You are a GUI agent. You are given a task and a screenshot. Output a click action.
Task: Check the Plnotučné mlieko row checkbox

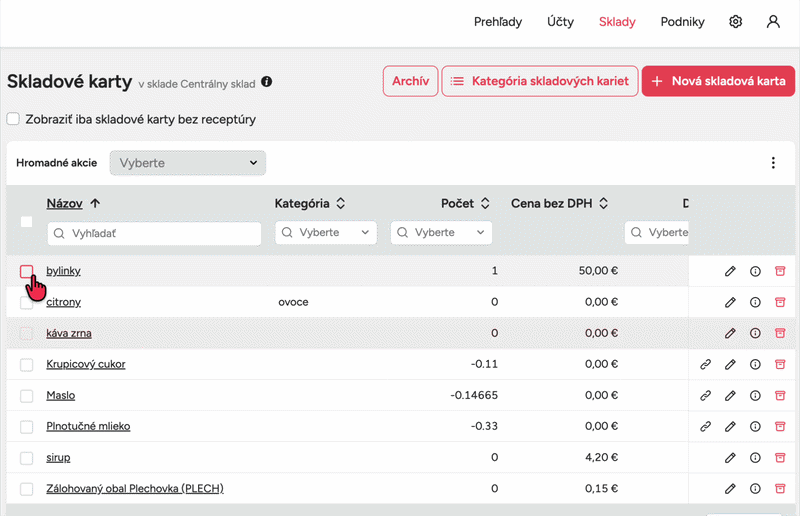pyautogui.click(x=27, y=426)
